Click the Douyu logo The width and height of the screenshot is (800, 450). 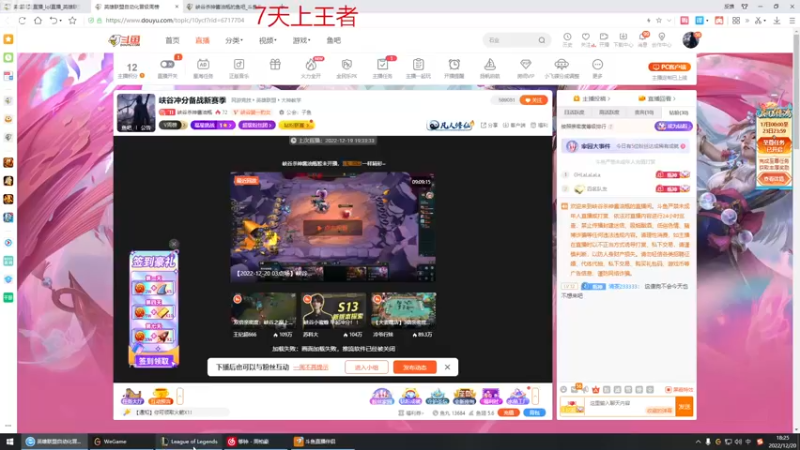(x=124, y=40)
